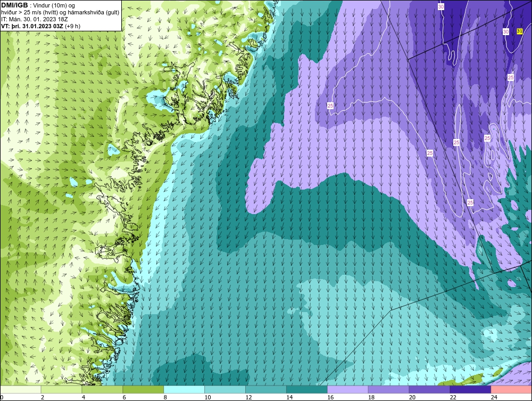The width and height of the screenshot is (532, 401).
Task: Click the 16–18 m/s lavender legend swatch
Action: click(x=348, y=389)
